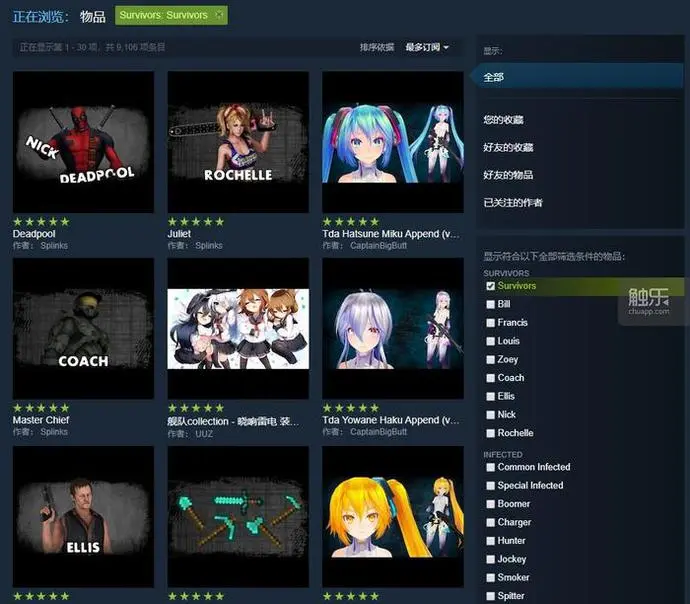Click the star rating under Master Chief
690x604 pixels.
click(x=41, y=408)
